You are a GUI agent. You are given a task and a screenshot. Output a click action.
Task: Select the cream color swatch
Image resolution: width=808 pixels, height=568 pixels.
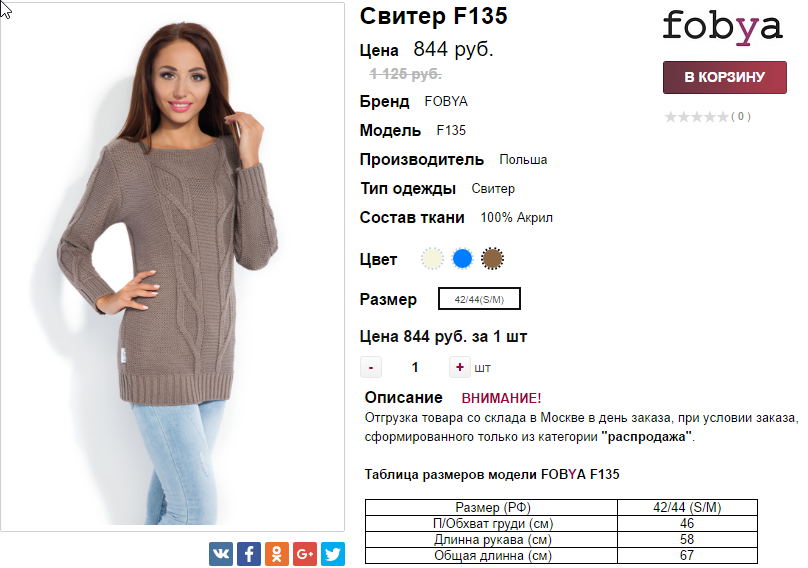pos(432,259)
